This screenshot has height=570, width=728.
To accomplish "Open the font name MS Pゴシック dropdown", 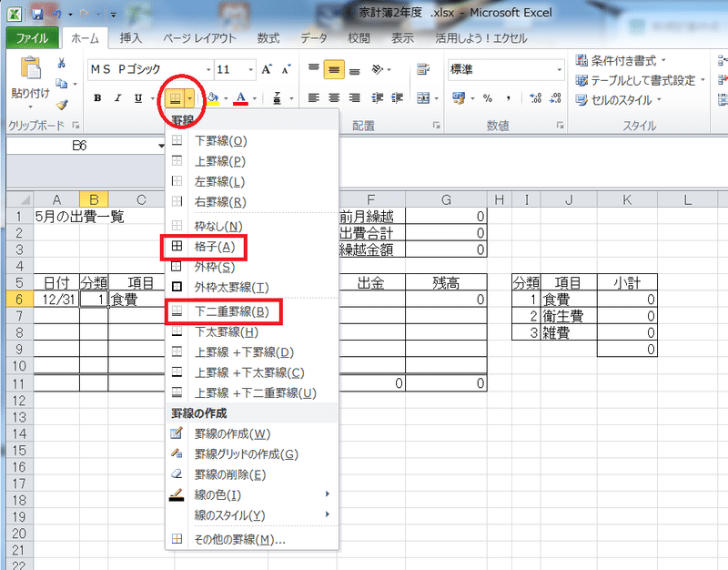I will click(208, 70).
